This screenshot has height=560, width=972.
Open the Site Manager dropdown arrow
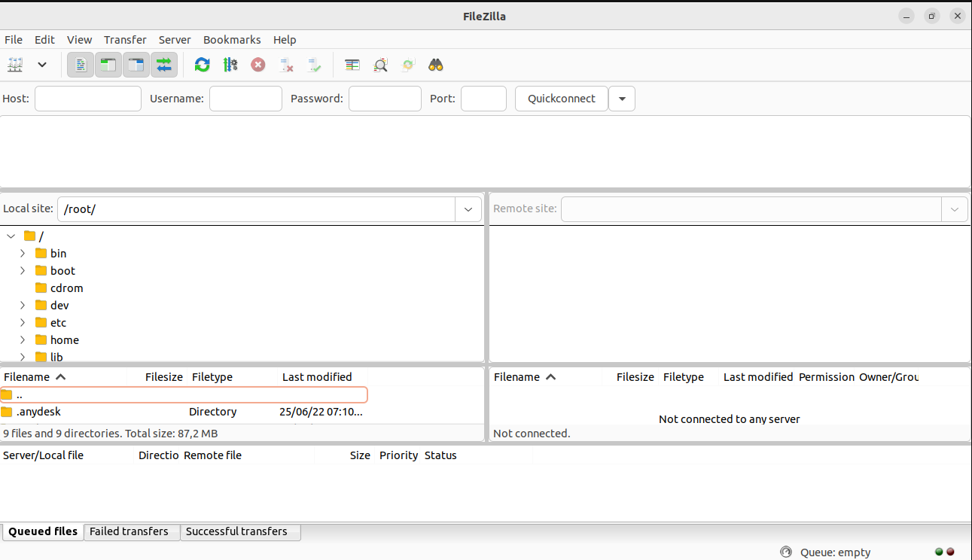pos(42,65)
